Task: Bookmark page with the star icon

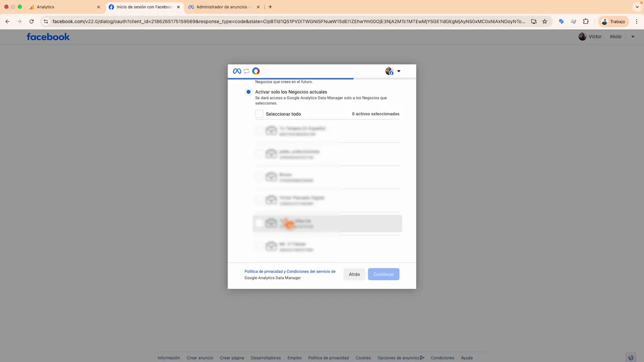Action: (x=544, y=22)
